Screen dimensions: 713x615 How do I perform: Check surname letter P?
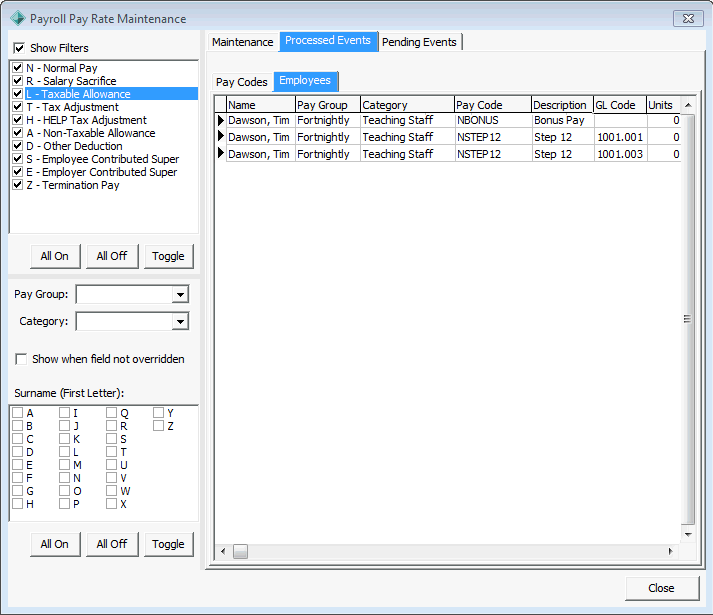pyautogui.click(x=64, y=504)
